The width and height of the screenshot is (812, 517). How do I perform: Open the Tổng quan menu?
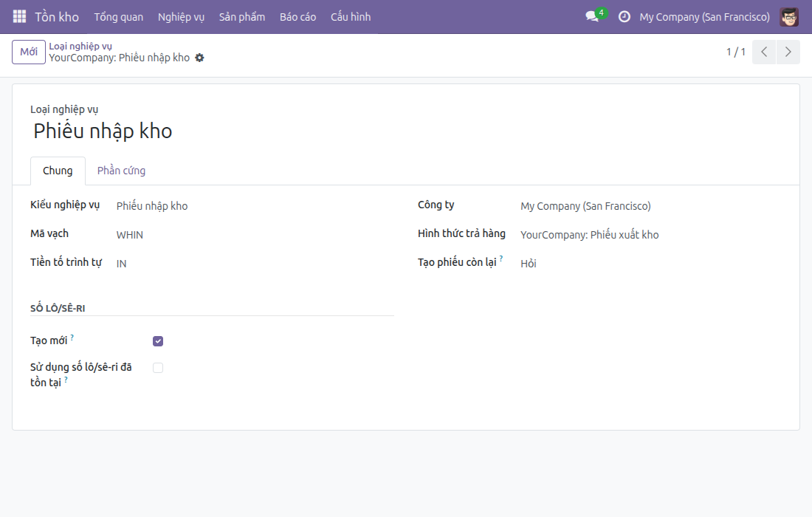pos(119,16)
